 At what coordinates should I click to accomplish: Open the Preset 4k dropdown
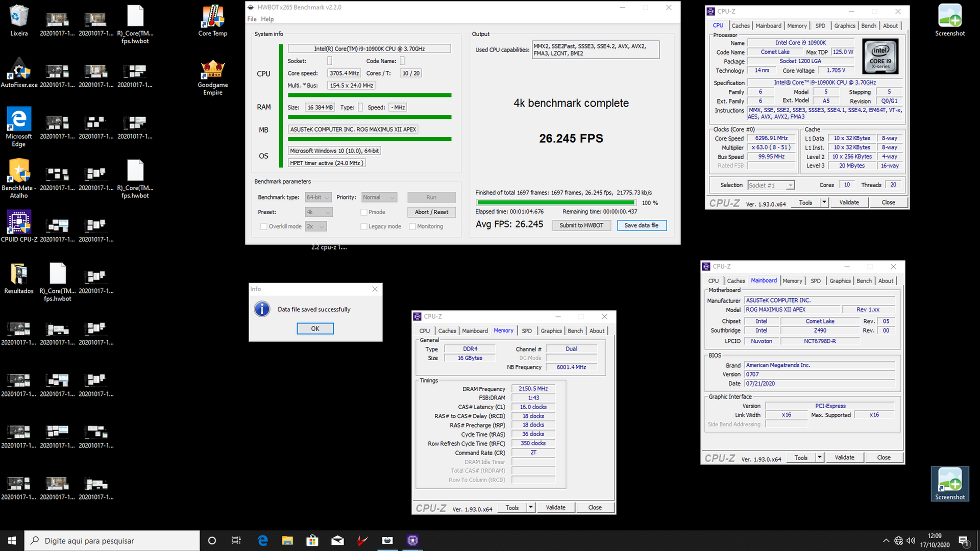tap(318, 212)
